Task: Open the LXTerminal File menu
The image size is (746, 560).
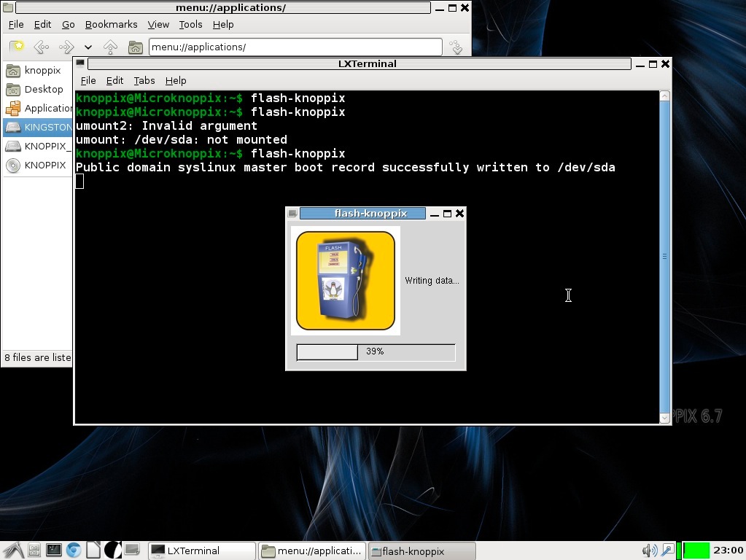Action: pyautogui.click(x=88, y=80)
